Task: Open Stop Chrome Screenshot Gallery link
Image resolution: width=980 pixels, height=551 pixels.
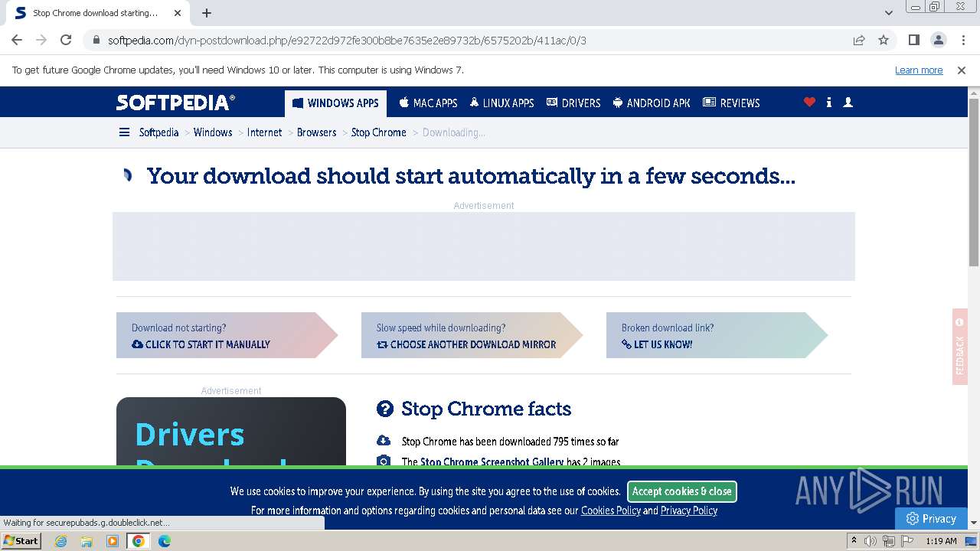Action: [x=492, y=462]
